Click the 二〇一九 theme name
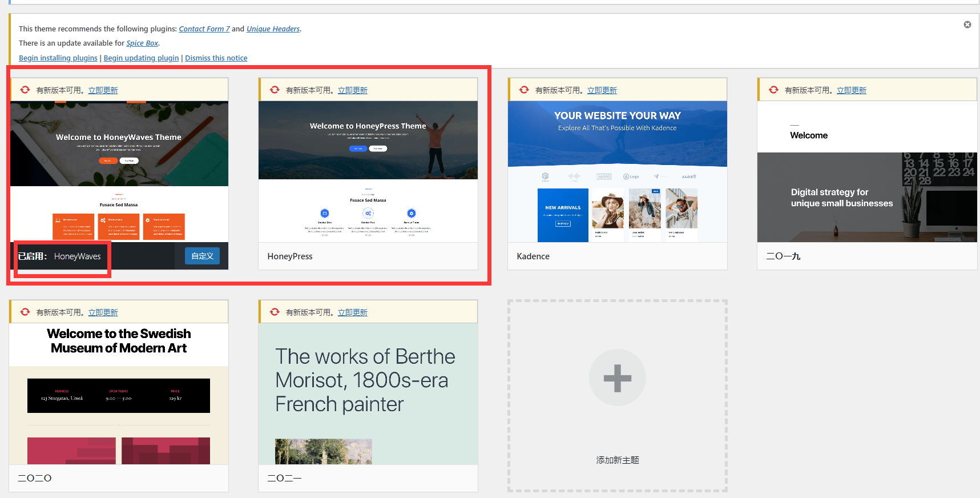Image resolution: width=980 pixels, height=498 pixels. coord(783,256)
